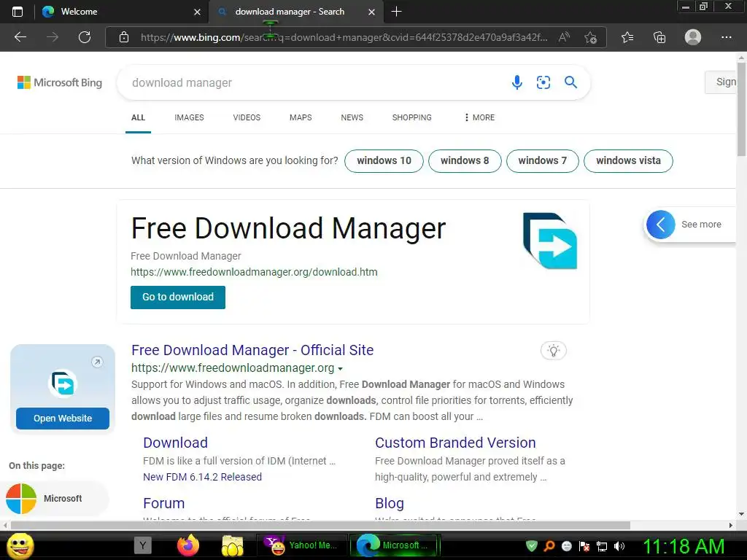
Task: Click the Free Download Manager logo
Action: tap(550, 241)
